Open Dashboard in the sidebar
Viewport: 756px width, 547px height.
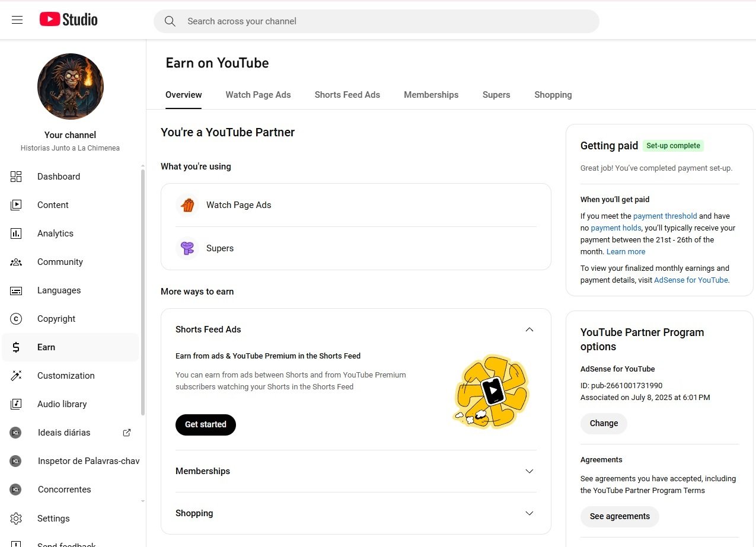pos(70,177)
